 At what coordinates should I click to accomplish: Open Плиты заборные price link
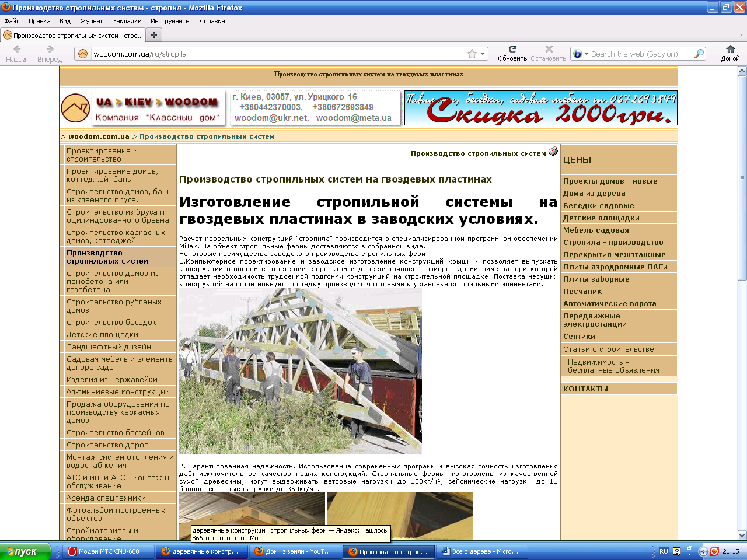[596, 279]
